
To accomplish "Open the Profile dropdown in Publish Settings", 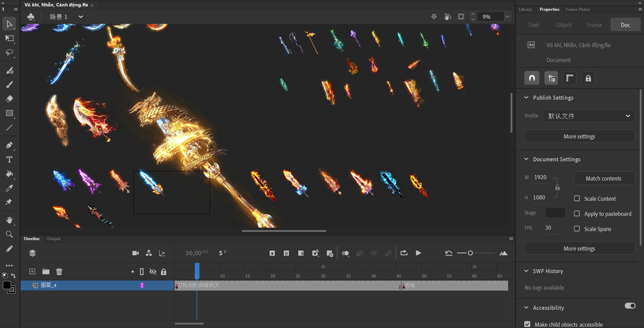I will coord(589,116).
